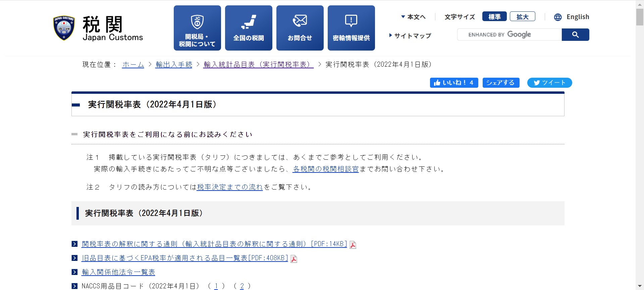Image resolution: width=644 pixels, height=290 pixels.
Task: Open 関税局・税関について navigation tile
Action: coord(197,28)
